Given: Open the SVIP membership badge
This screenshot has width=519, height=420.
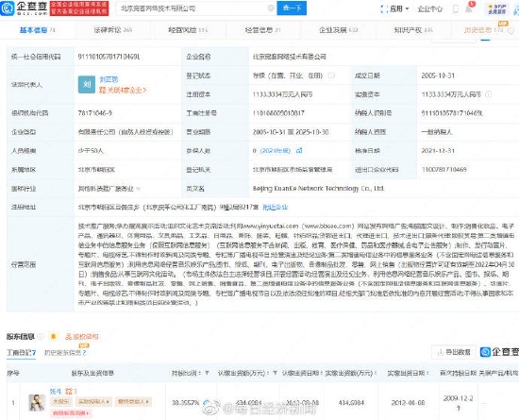Looking at the screenshot, I should [496, 8].
